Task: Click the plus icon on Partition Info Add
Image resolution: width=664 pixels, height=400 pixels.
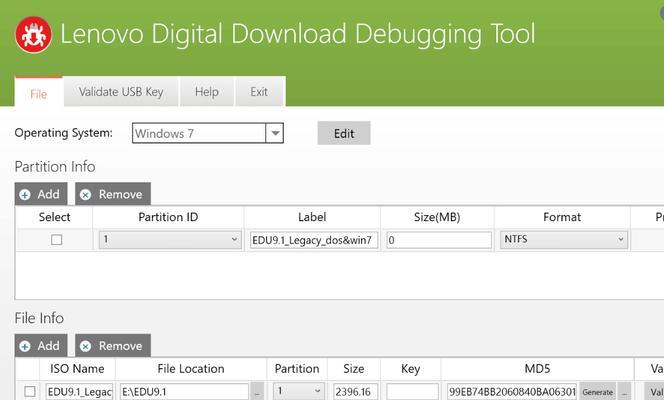Action: 25,195
